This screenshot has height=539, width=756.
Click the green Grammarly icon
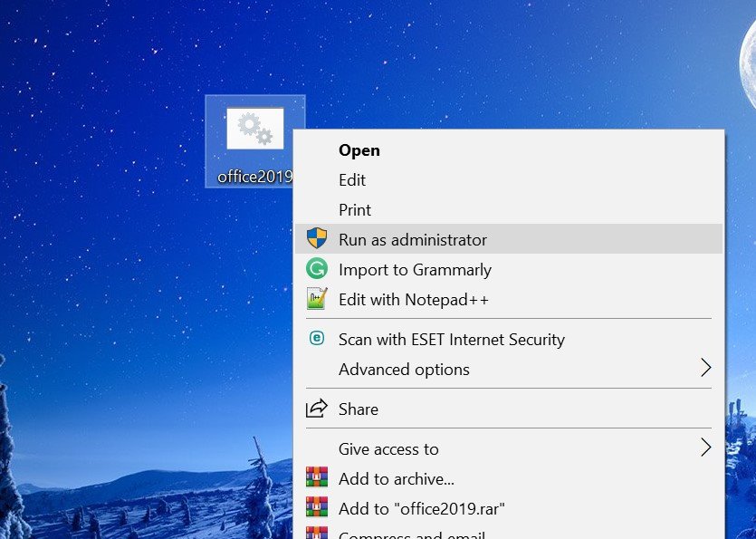[x=317, y=269]
